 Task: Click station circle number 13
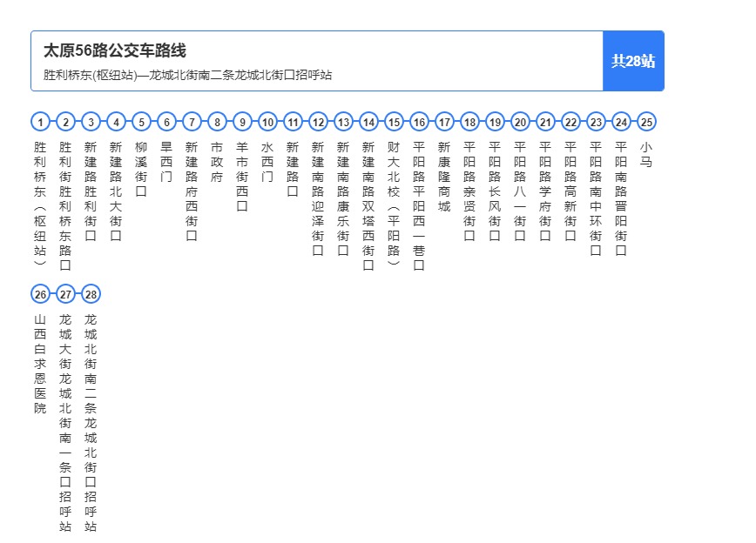(x=343, y=122)
